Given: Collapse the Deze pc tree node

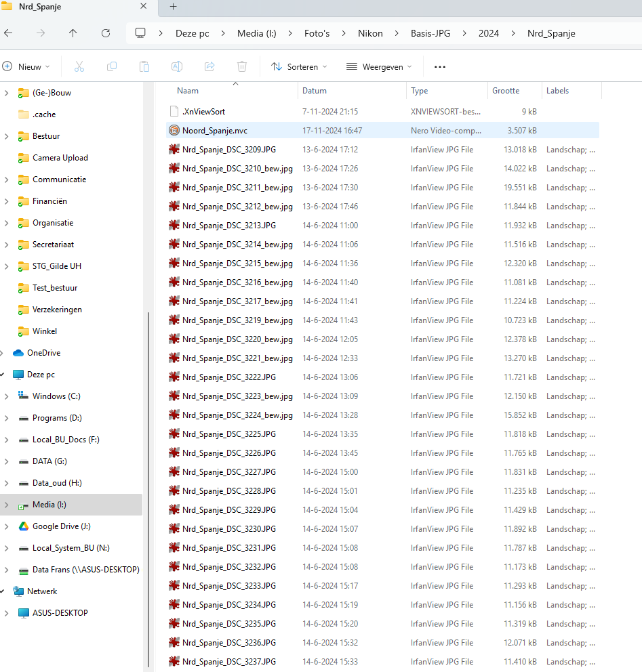Looking at the screenshot, I should [x=2, y=375].
